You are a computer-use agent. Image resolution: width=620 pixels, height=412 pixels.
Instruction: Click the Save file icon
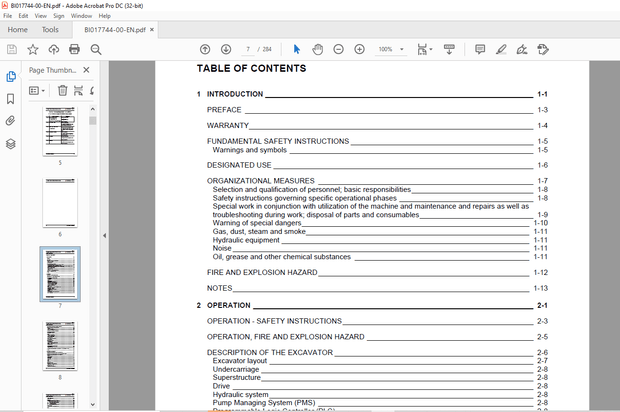click(12, 49)
